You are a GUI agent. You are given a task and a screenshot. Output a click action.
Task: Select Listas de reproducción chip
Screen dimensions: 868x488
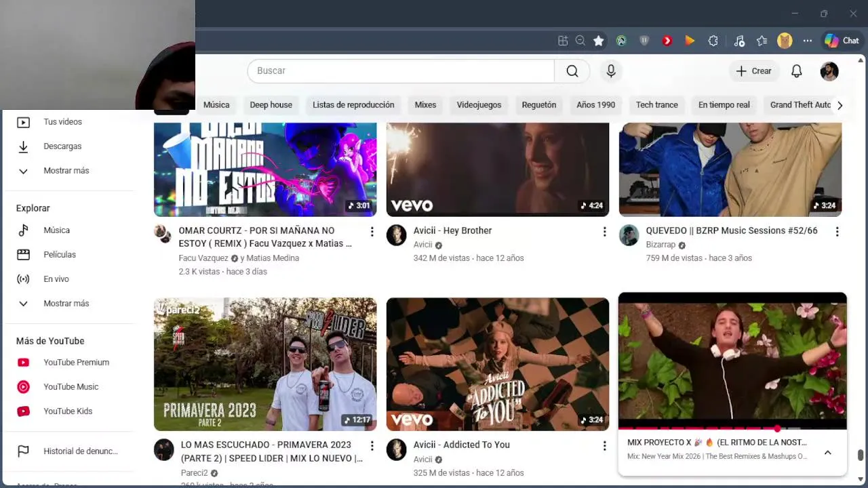pyautogui.click(x=353, y=105)
